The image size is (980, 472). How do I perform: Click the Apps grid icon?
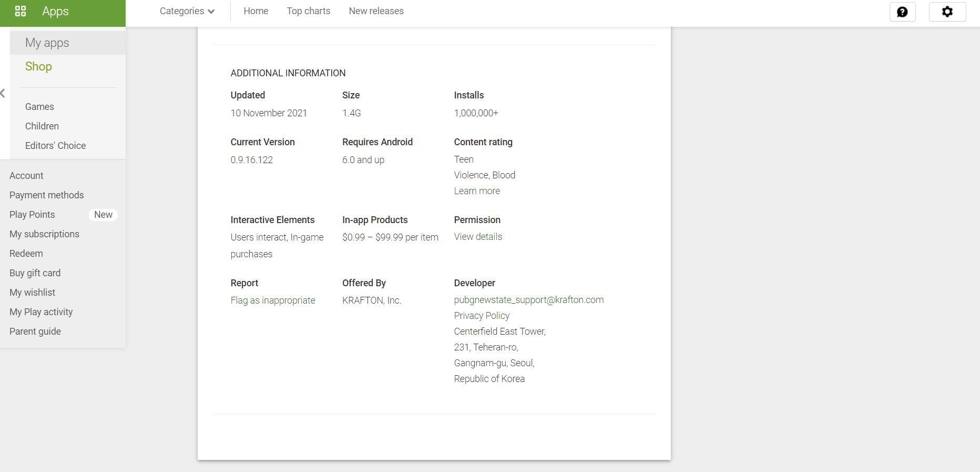pos(21,11)
